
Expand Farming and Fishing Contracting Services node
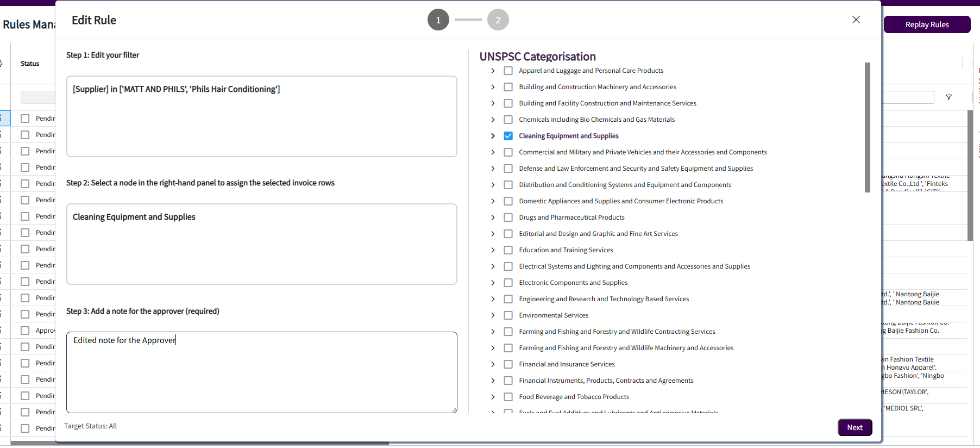(493, 332)
